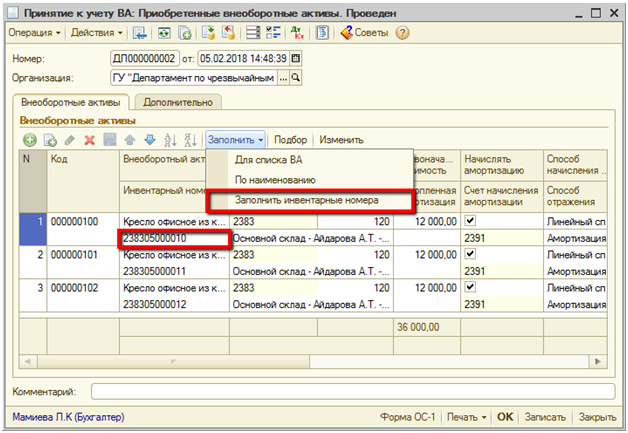Click the green Add row icon
This screenshot has width=628, height=433.
[x=29, y=140]
